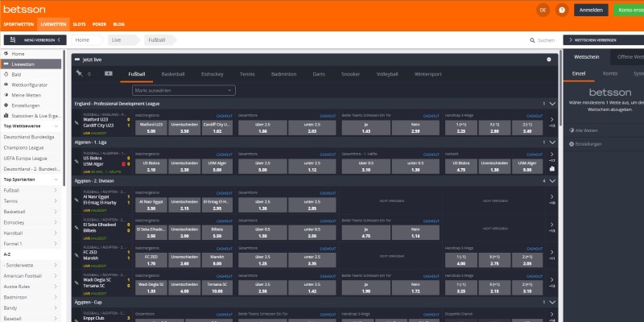
Task: Select the Basketball sport tab
Action: pos(173,74)
